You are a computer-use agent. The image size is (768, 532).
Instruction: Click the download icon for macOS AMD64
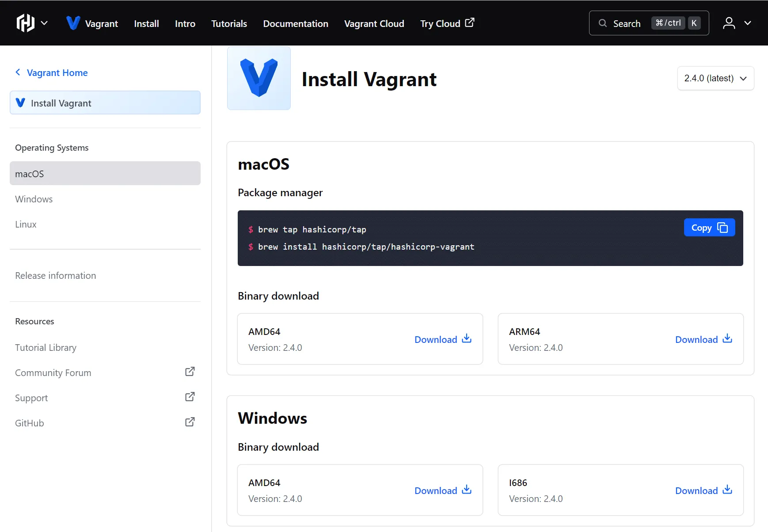point(467,338)
